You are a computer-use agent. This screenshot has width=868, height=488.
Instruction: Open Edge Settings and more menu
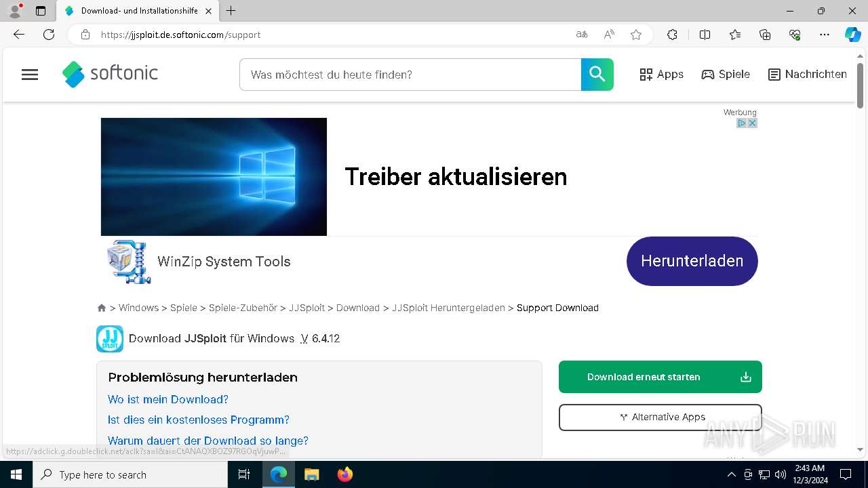[x=825, y=35]
